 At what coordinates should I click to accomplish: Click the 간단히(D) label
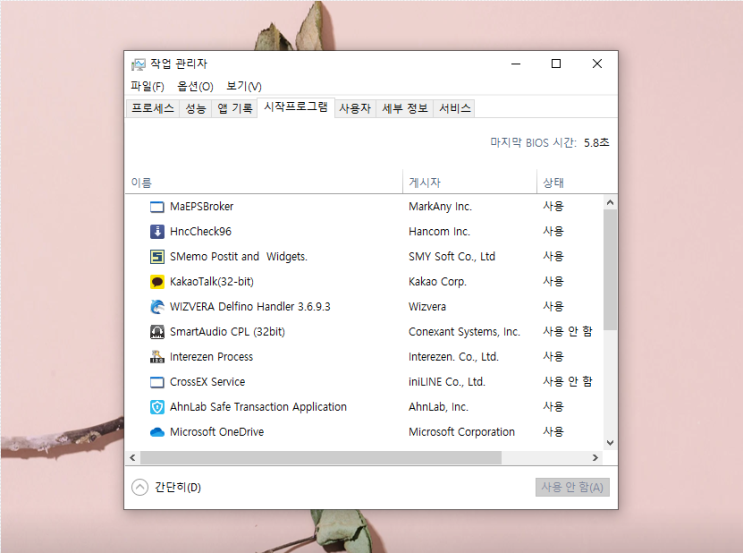(178, 487)
